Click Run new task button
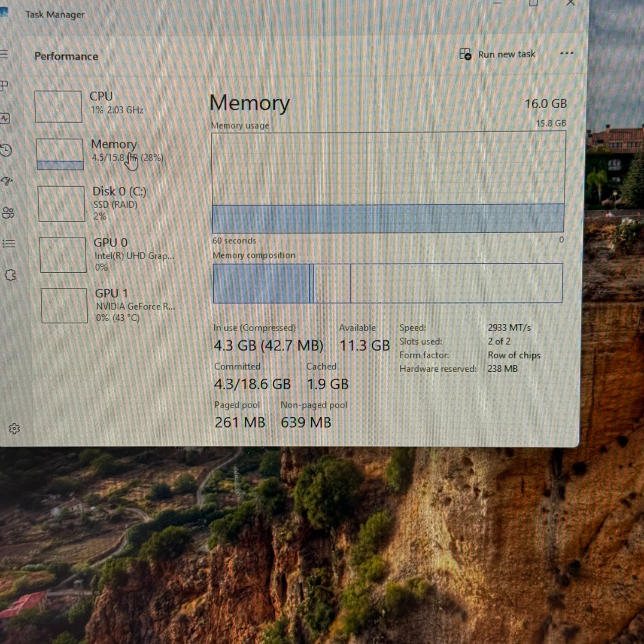644x644 pixels. tap(497, 55)
